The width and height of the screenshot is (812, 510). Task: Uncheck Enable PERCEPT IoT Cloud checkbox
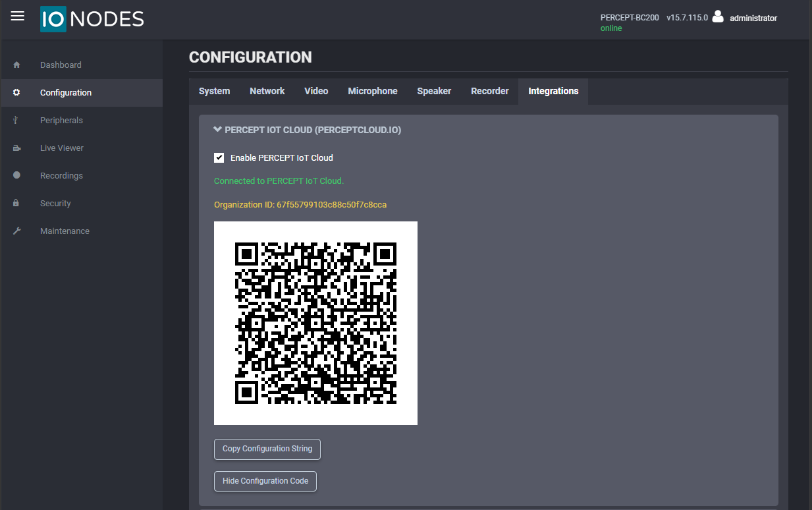(x=219, y=158)
